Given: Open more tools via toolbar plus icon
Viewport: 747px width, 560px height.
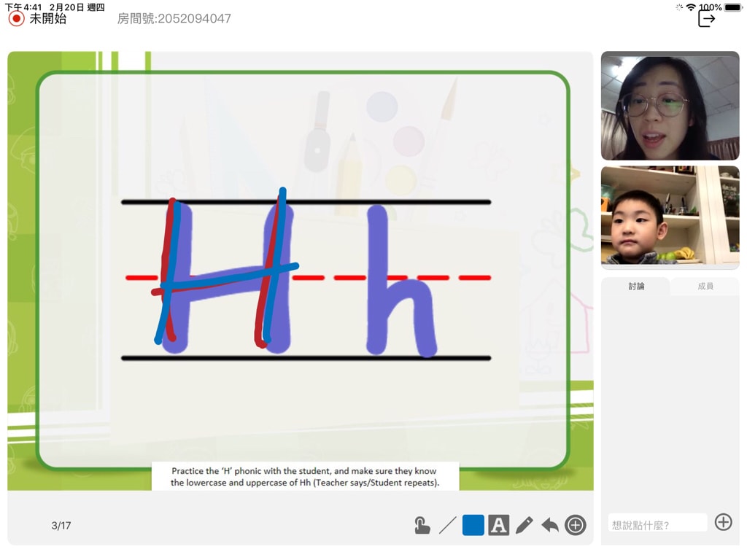Looking at the screenshot, I should click(576, 525).
